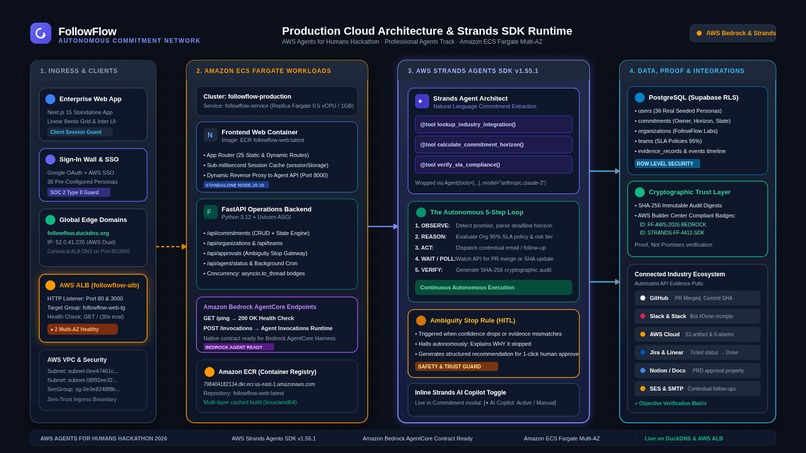Click the FastAPI Operations Backend F icon
Viewport: 806px width, 453px height.
pos(210,212)
